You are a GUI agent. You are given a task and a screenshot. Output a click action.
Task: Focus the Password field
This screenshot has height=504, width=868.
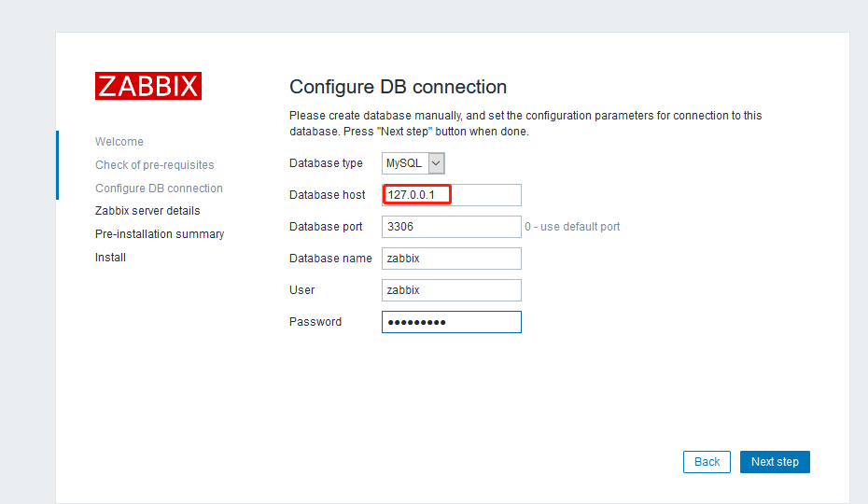click(452, 322)
